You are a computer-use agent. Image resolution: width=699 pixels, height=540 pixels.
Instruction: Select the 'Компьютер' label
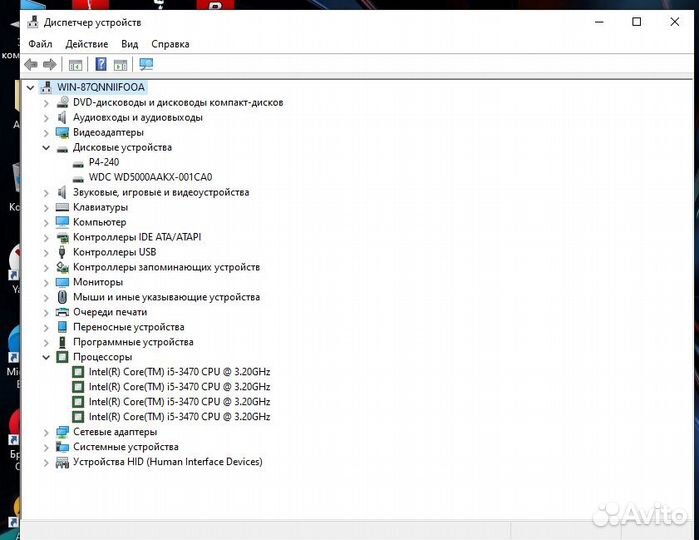point(99,222)
